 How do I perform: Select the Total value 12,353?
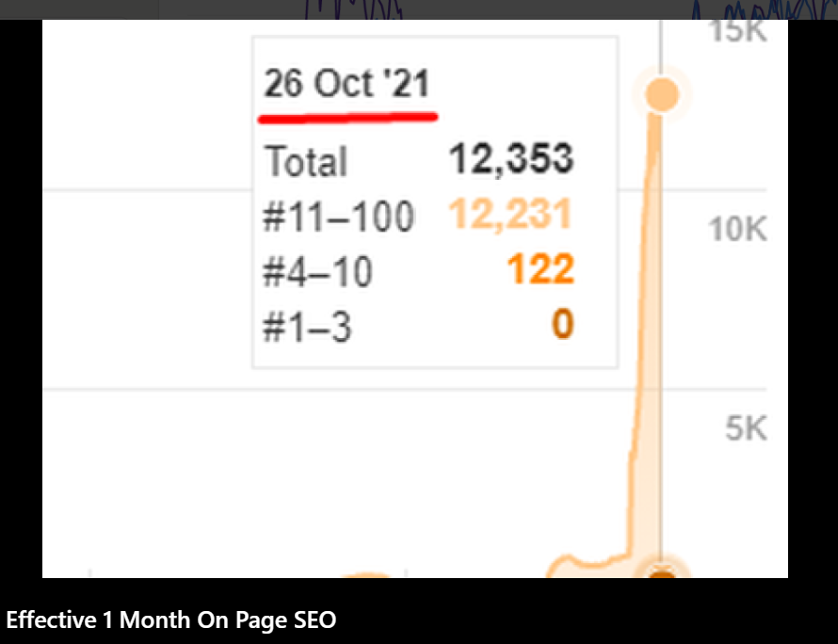click(x=511, y=159)
